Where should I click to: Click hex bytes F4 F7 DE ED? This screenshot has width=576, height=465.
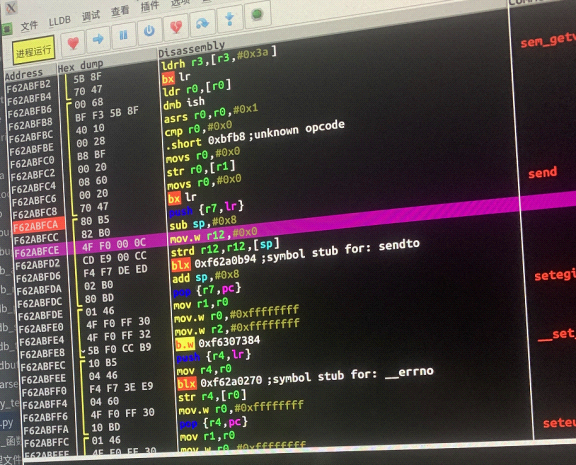click(x=115, y=271)
